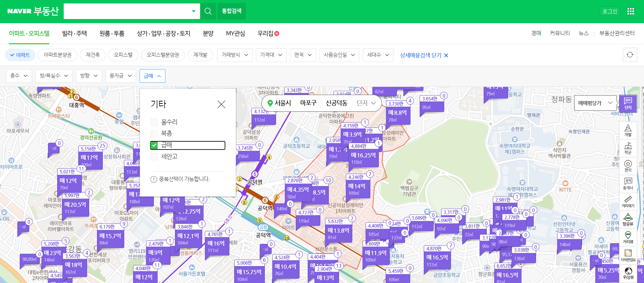
Task: Toggle the 재개발 filter chip
Action: [200, 55]
